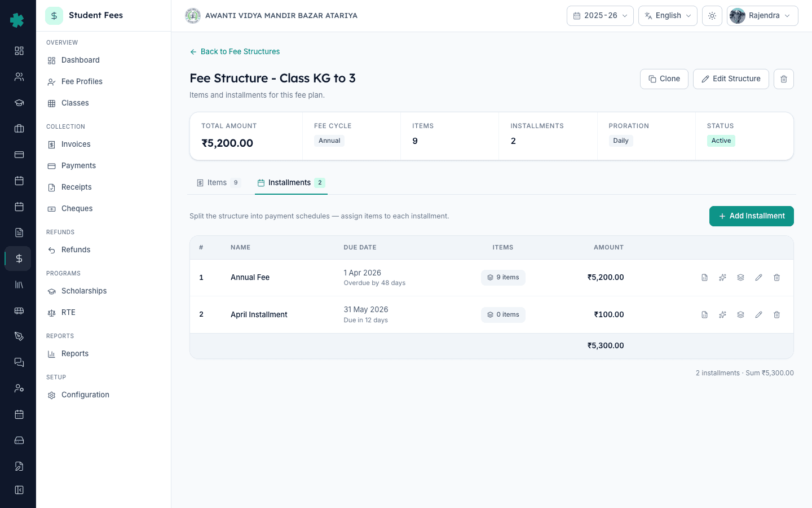Open Scholarships in the sidebar
Viewport: 812px width, 508px height.
pyautogui.click(x=103, y=291)
